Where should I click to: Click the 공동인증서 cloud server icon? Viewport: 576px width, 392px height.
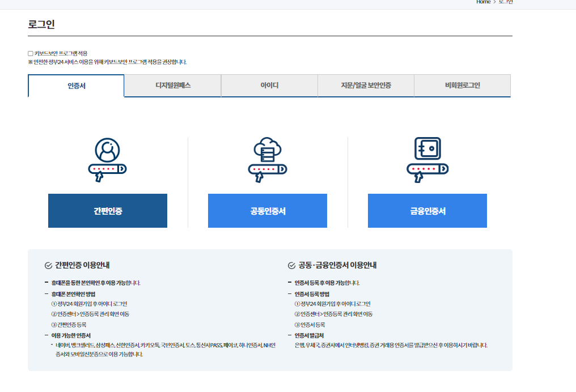pos(268,160)
